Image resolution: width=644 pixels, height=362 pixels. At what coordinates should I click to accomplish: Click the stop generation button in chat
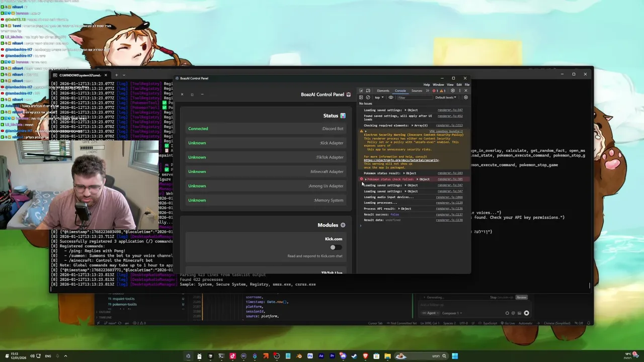click(x=526, y=313)
